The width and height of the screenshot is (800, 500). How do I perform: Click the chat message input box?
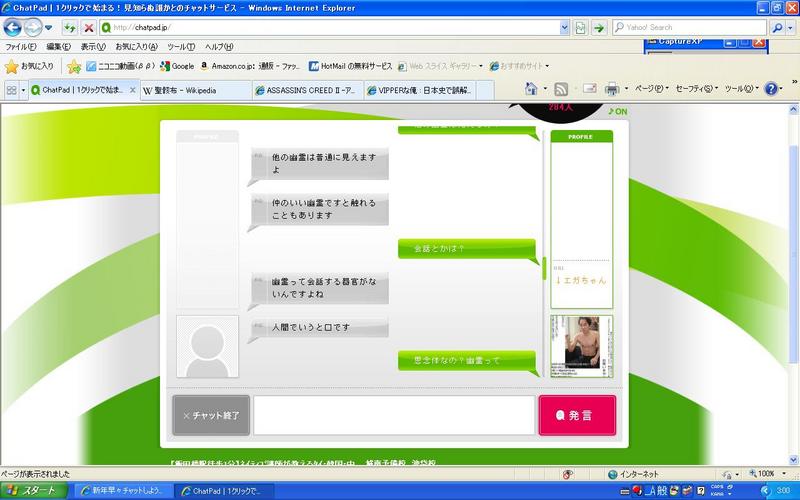click(x=394, y=415)
